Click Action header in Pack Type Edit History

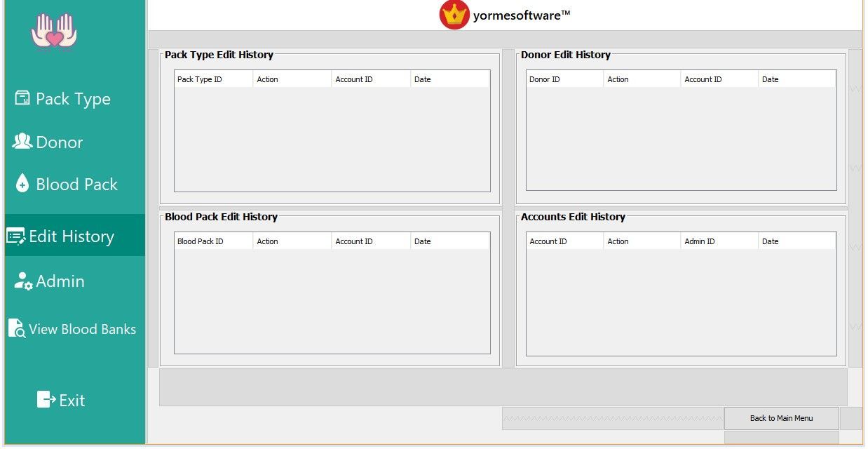pos(292,79)
